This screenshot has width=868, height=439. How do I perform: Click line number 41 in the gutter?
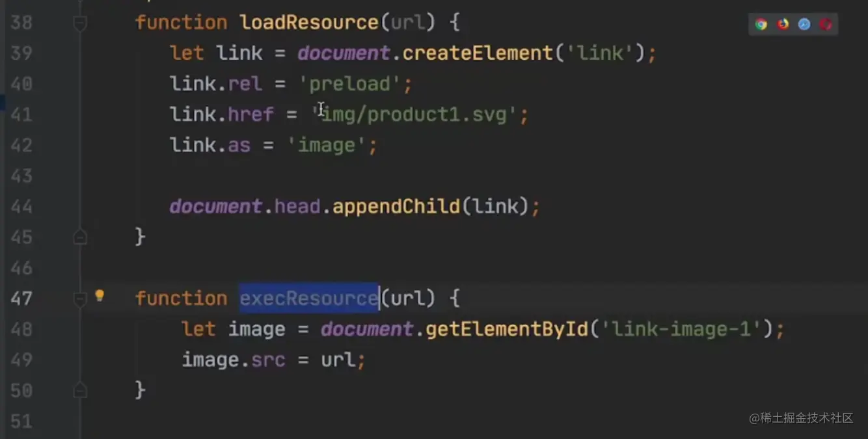coord(21,114)
